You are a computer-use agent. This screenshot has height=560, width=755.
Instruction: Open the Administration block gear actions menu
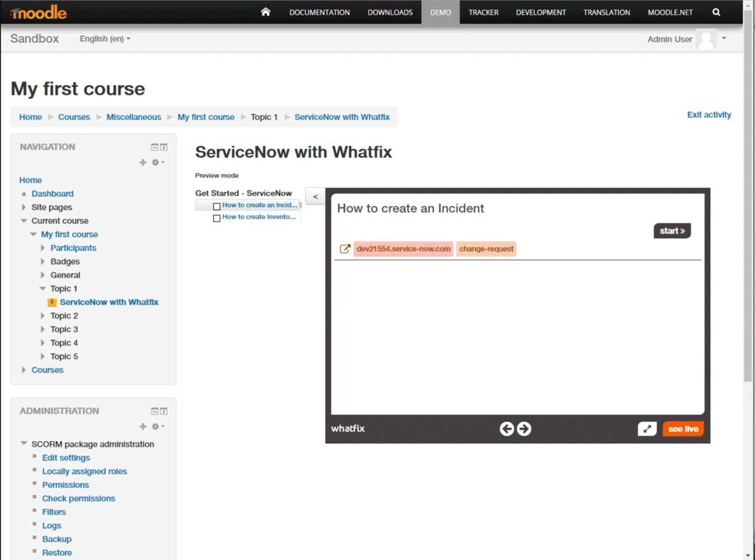(x=158, y=426)
